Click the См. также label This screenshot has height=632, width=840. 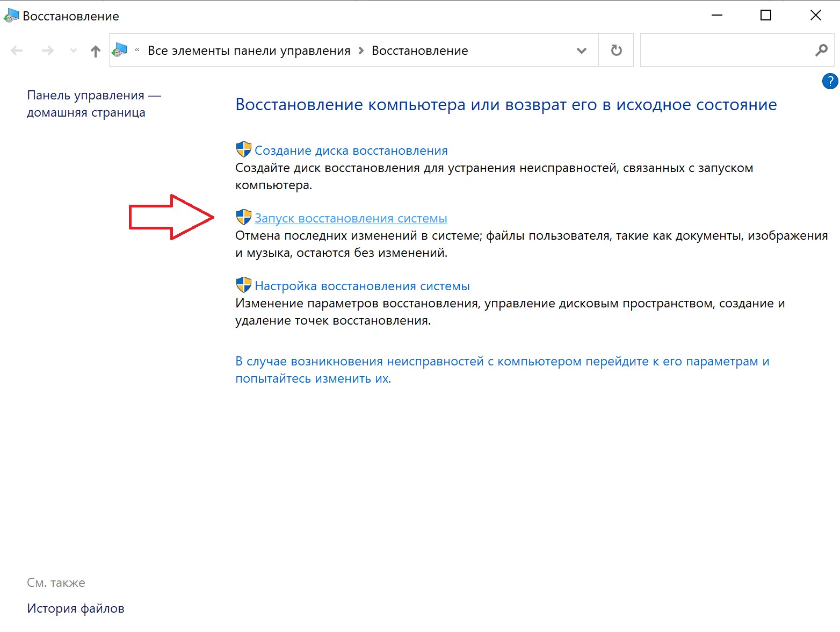[56, 583]
